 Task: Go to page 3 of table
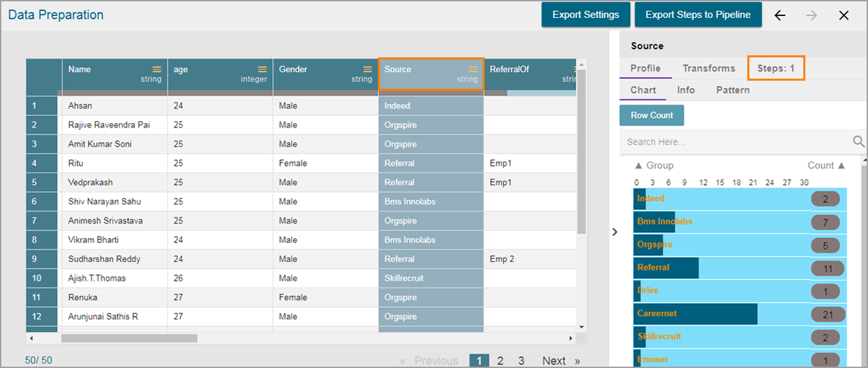(521, 361)
